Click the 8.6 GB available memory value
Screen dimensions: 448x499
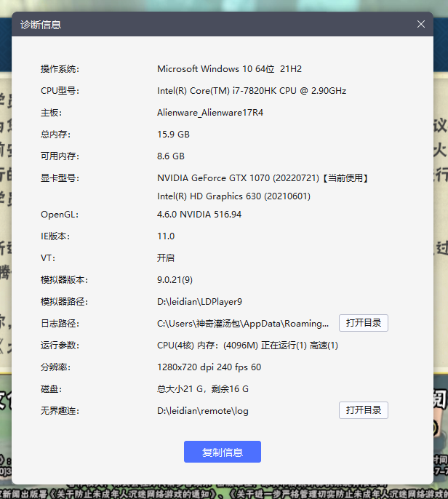coord(171,156)
